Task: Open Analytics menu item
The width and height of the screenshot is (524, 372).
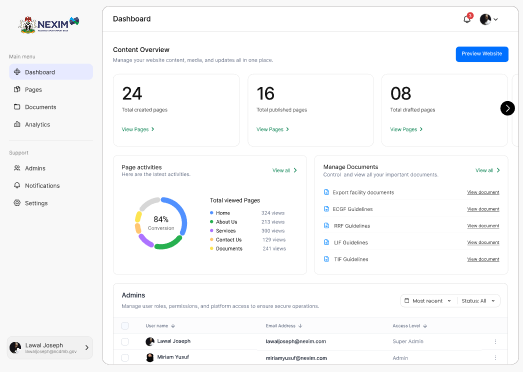Action: 51,124
